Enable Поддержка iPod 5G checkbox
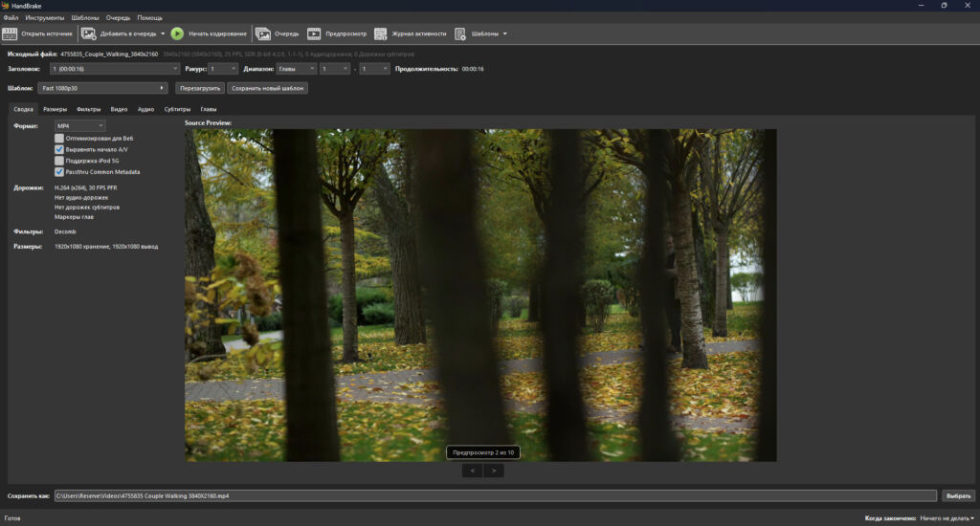Image resolution: width=980 pixels, height=526 pixels. pyautogui.click(x=59, y=161)
